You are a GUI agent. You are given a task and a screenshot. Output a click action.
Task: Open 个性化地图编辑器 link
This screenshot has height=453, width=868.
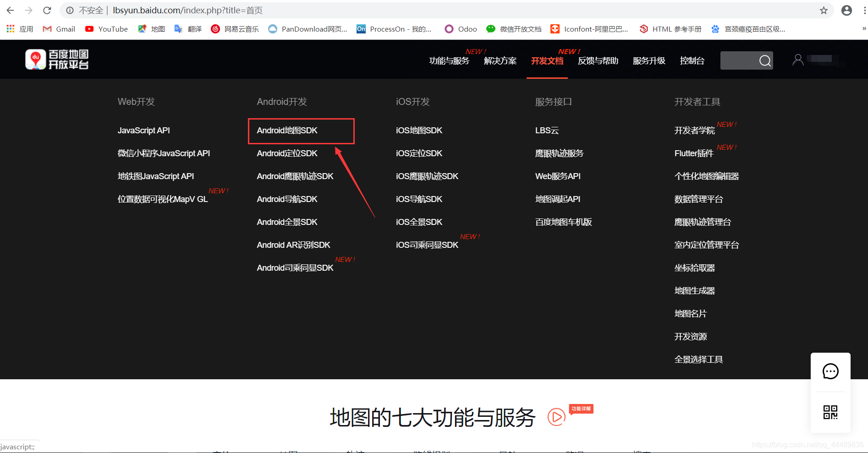[707, 176]
